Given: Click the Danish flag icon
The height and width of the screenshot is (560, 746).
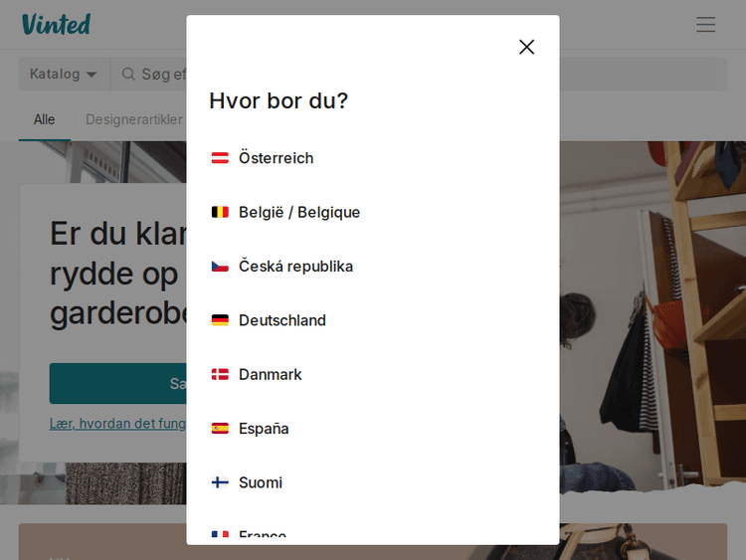Looking at the screenshot, I should click(220, 374).
